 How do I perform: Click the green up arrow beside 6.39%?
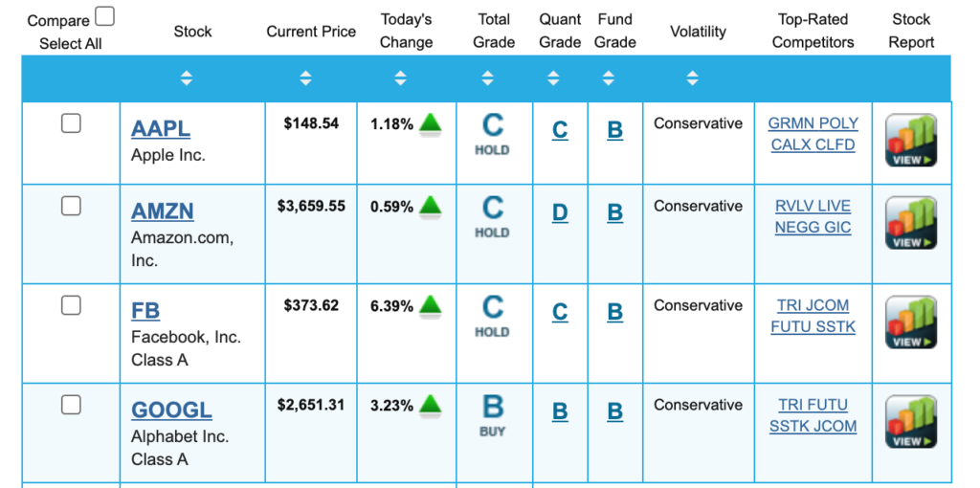click(431, 305)
